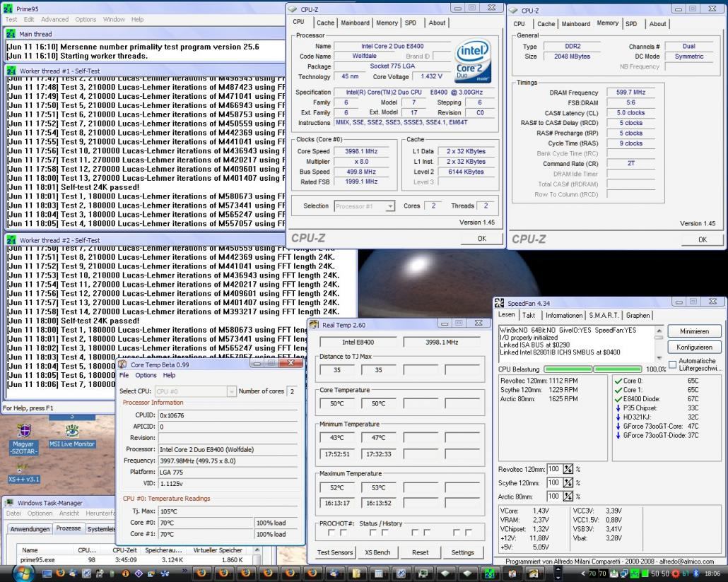Screen dimensions: 728x582
Task: Expand the quick launch overflow chevron
Action: (x=184, y=570)
